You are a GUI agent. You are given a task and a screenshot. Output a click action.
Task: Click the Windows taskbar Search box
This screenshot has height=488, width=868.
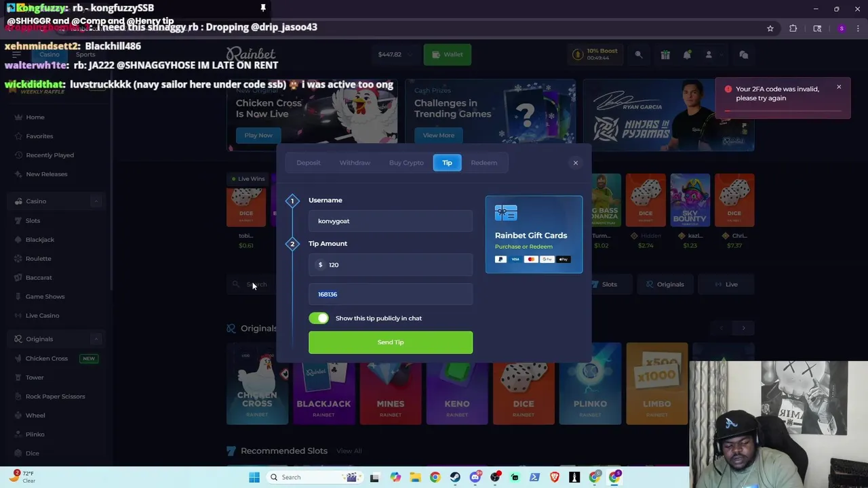point(313,477)
